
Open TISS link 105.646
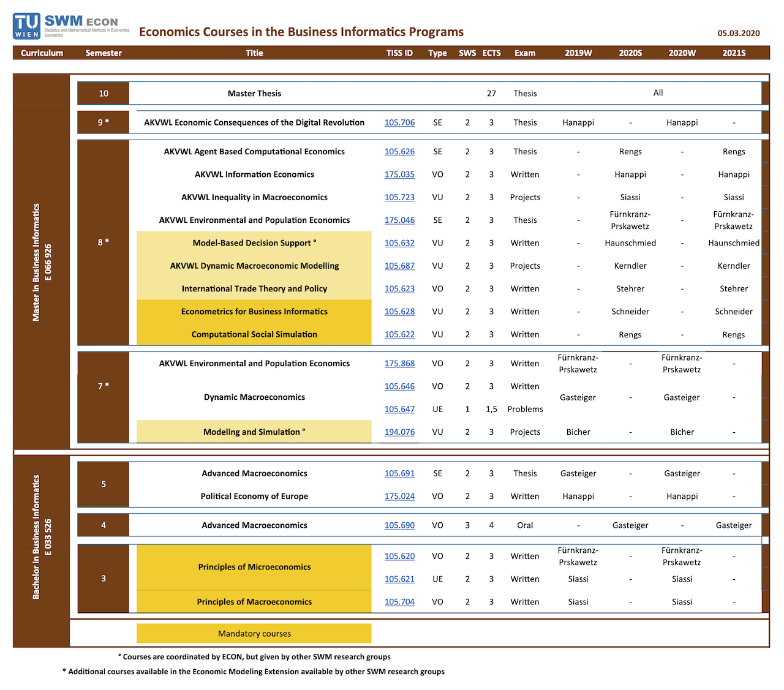pyautogui.click(x=399, y=386)
